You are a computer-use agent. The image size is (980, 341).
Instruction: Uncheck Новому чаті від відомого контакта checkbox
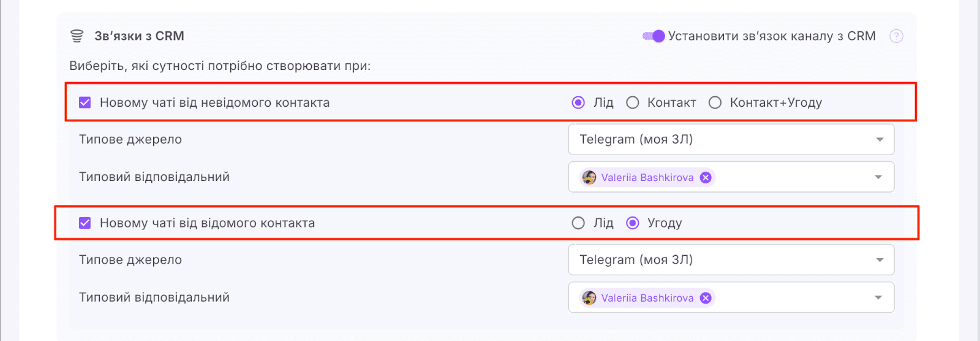click(x=85, y=223)
